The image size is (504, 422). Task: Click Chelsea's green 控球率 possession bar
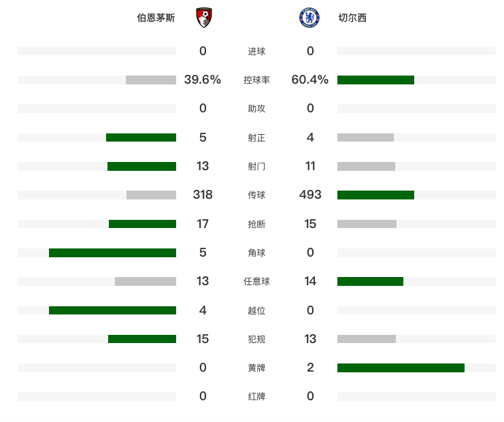[375, 80]
